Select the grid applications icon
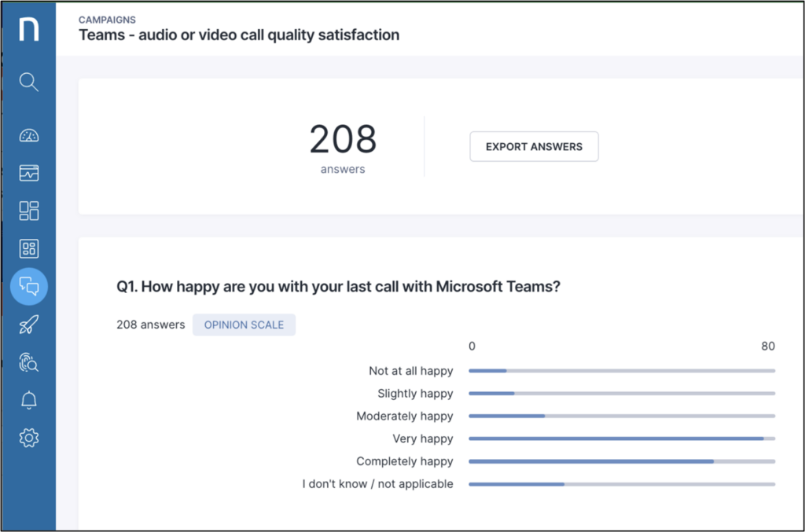 29,249
